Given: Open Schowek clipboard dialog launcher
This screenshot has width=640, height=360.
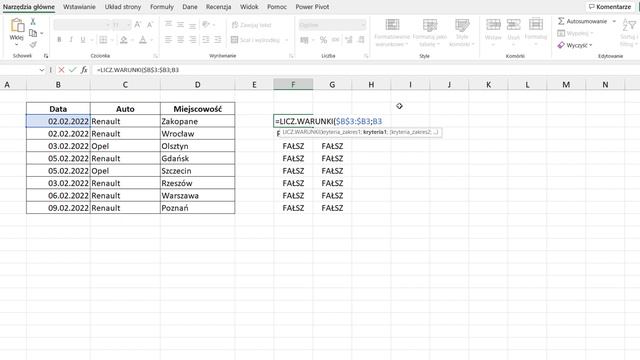Looking at the screenshot, I should pyautogui.click(x=46, y=56).
